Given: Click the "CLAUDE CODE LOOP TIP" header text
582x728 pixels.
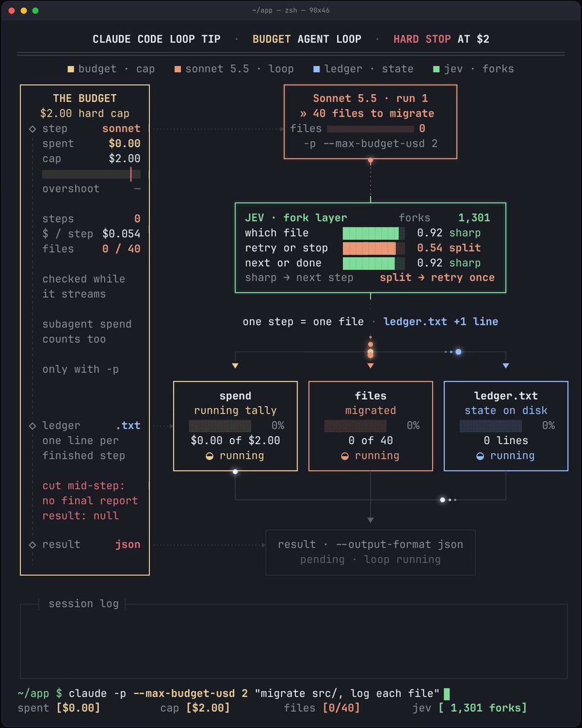Looking at the screenshot, I should tap(156, 39).
